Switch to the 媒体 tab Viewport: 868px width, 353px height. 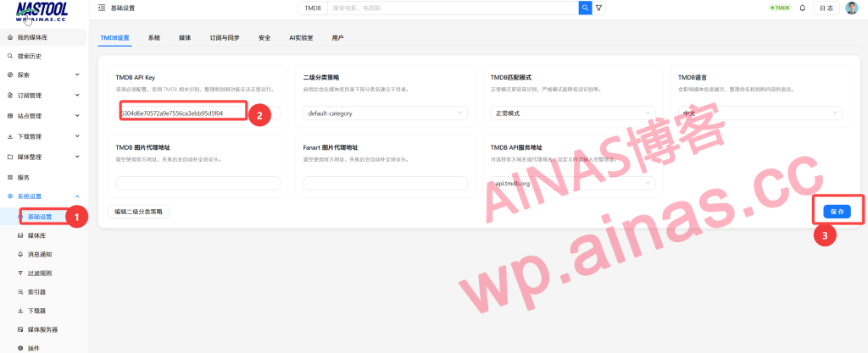(185, 37)
